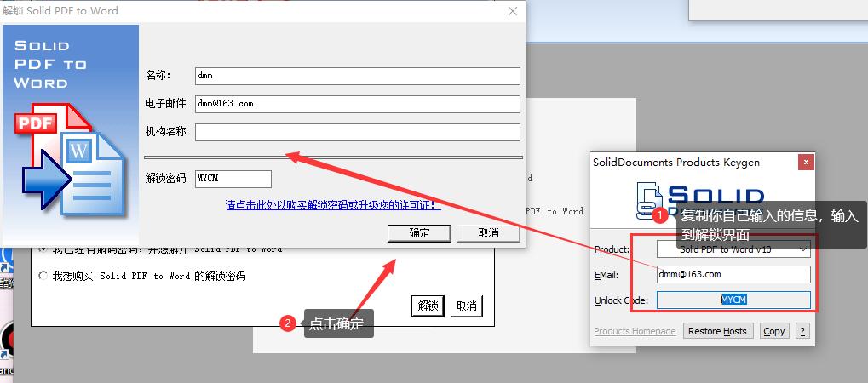
Task: Close the 解锁 Solid PDF to Word dialog
Action: pyautogui.click(x=513, y=11)
